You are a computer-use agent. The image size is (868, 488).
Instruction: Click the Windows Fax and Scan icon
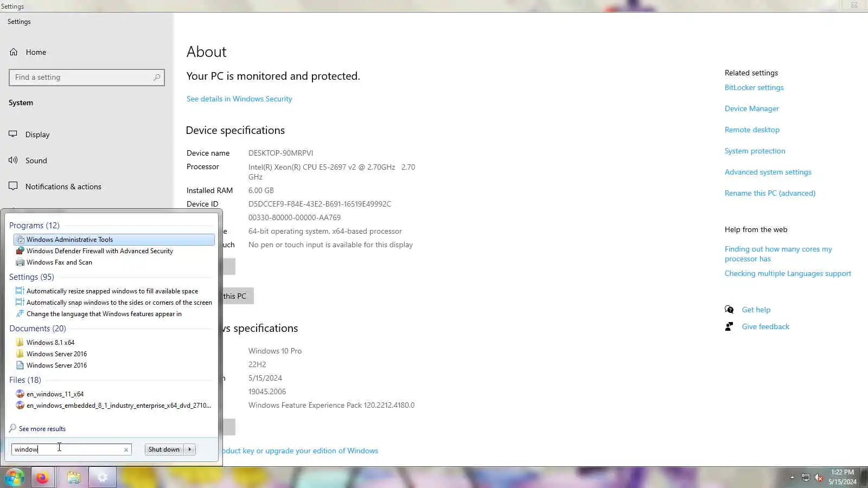[20, 262]
